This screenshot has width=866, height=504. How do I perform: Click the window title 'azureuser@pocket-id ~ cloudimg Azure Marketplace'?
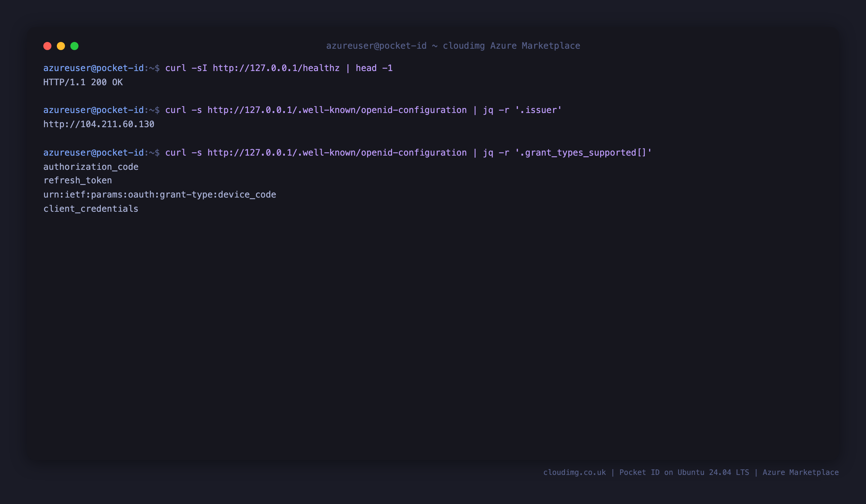(x=453, y=46)
